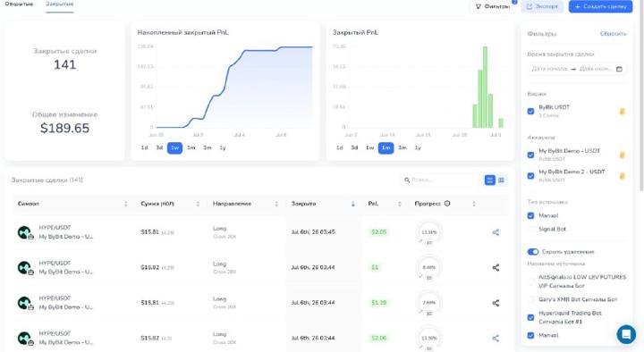
Task: Click the yellow icon beside ByBit USDT
Action: [x=622, y=111]
